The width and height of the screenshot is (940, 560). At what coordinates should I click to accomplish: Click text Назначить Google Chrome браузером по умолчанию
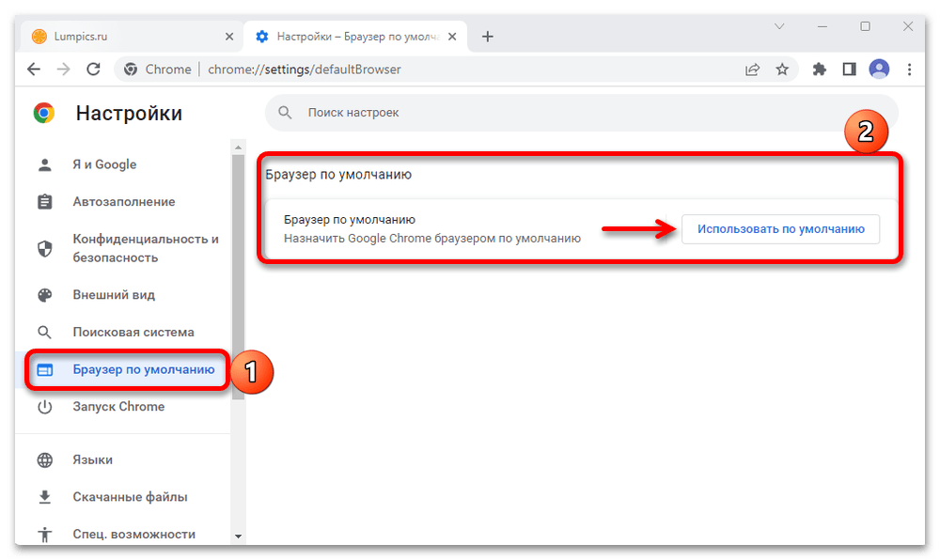432,239
